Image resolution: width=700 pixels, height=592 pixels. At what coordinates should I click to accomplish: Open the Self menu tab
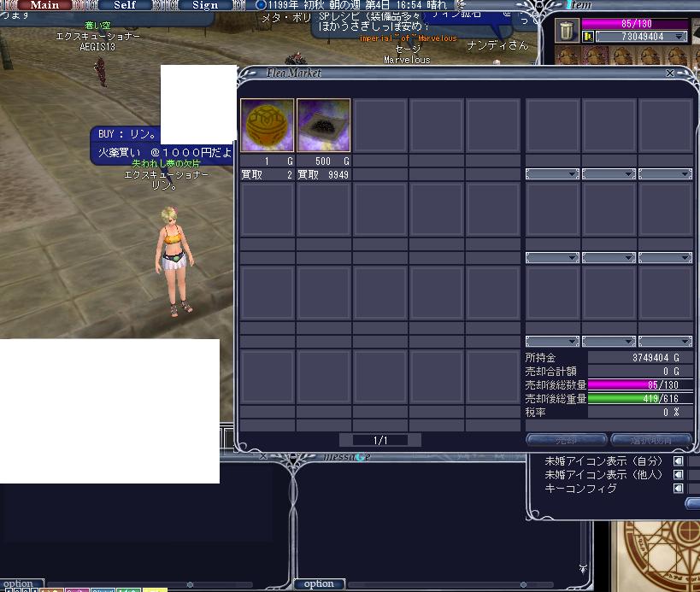click(124, 5)
